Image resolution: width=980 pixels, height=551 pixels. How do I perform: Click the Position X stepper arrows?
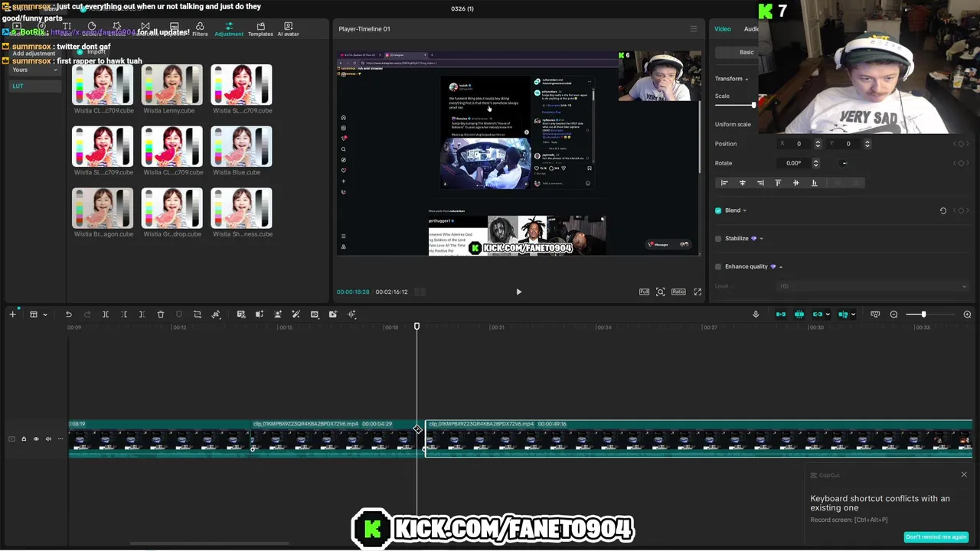click(x=818, y=144)
